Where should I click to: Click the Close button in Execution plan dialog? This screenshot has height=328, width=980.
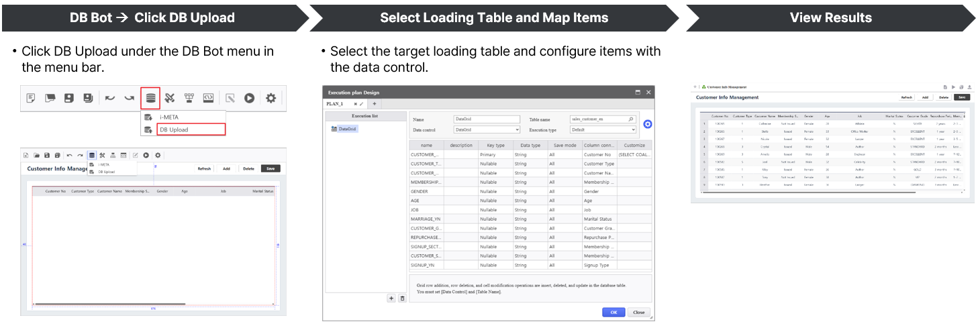point(638,312)
